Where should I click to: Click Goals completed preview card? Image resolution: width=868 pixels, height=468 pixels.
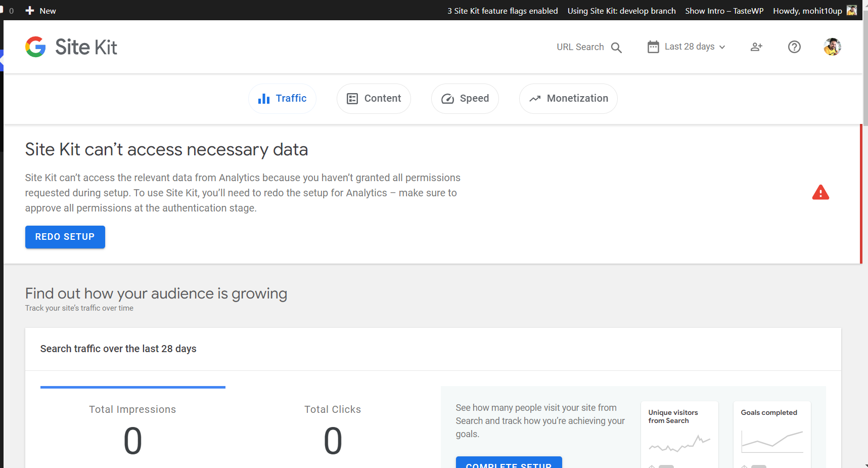pos(772,434)
